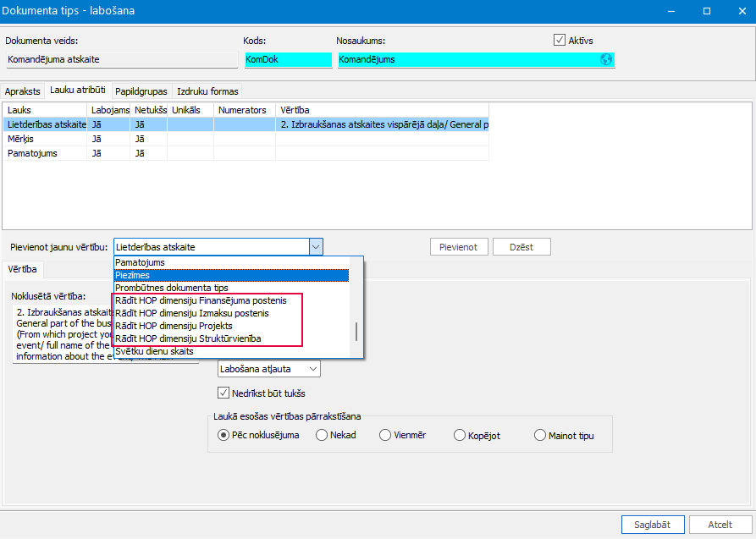Select the Vienmēr radio button

(x=384, y=435)
